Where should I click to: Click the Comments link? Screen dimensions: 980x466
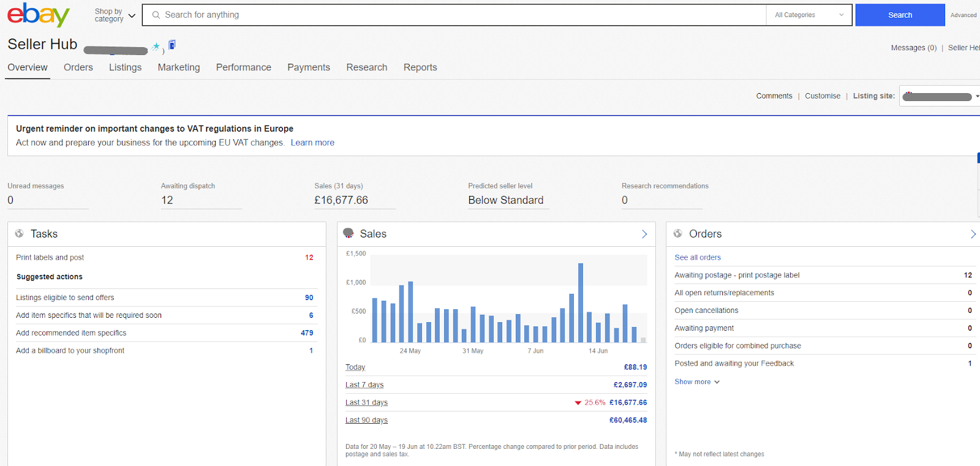pos(774,96)
